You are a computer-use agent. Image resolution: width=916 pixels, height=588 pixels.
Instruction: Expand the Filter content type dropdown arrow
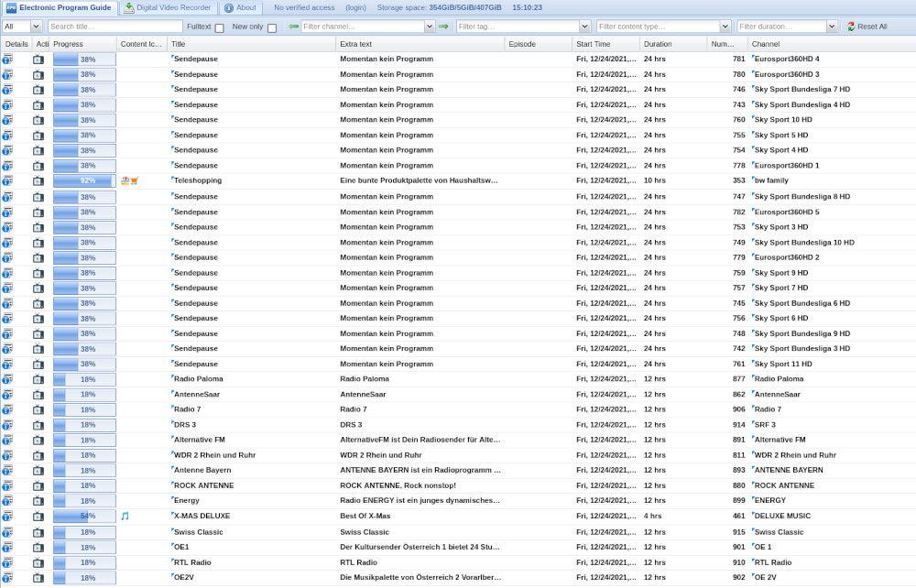725,27
